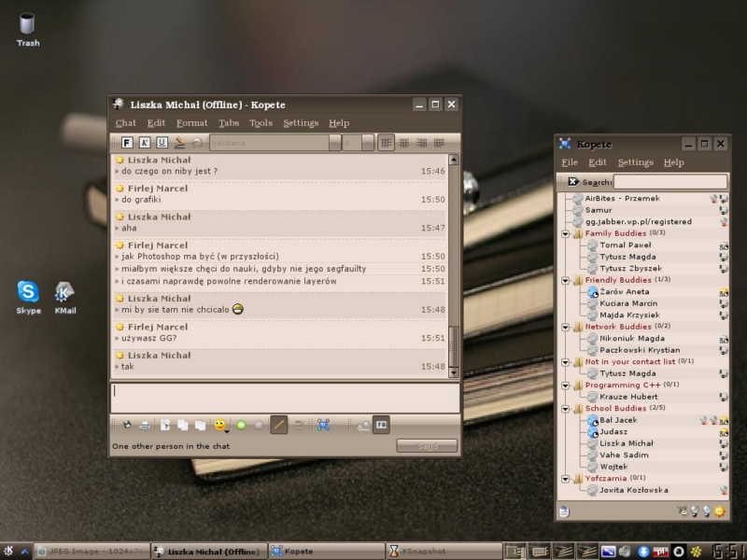Open the Skype desktop icon
This screenshot has height=560, width=747.
click(28, 298)
